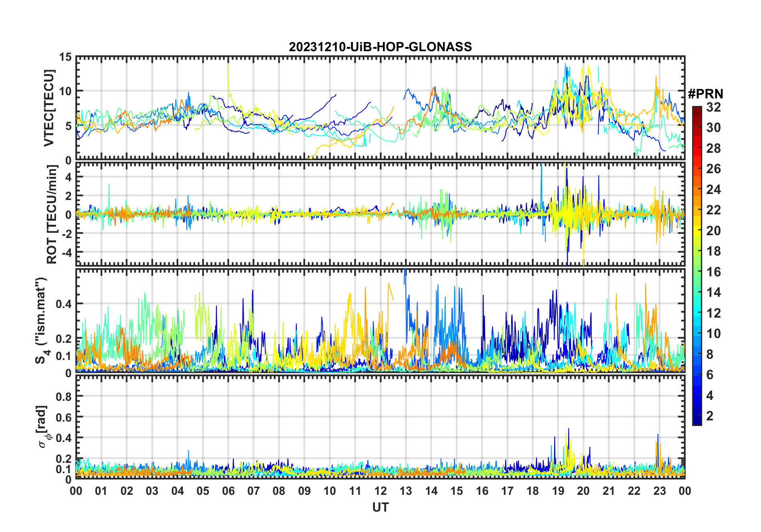Click the UT x-axis label
Screen dimensions: 761x532
click(x=380, y=508)
